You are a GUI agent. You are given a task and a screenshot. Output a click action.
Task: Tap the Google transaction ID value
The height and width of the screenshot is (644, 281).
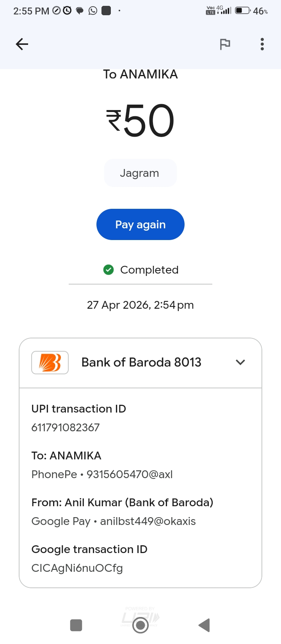pos(77,568)
